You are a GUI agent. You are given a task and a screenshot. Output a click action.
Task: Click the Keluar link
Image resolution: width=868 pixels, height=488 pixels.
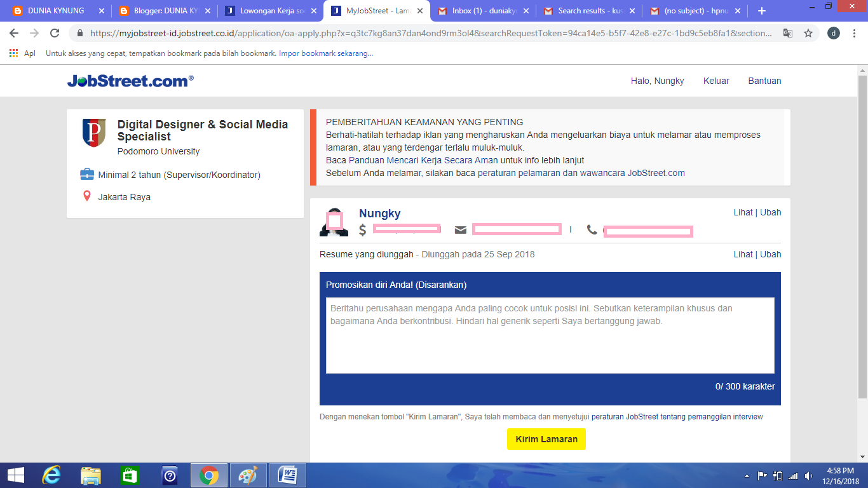pos(716,81)
